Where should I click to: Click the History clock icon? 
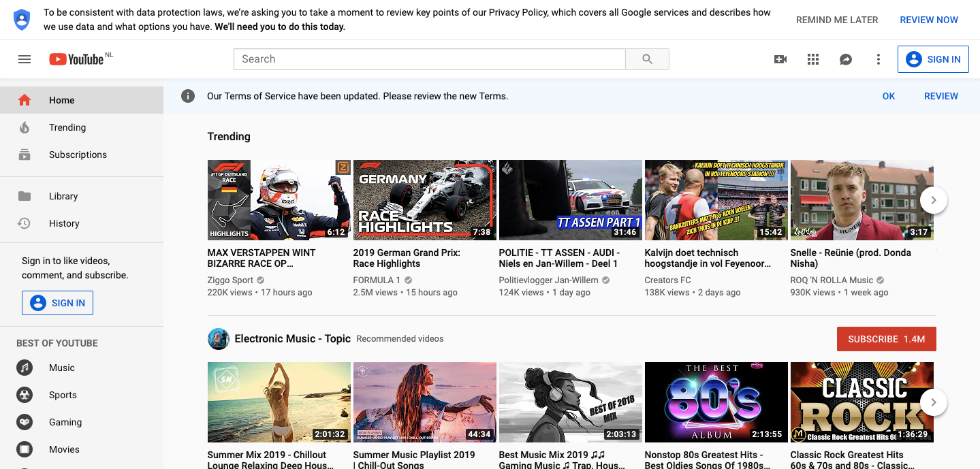tap(25, 223)
